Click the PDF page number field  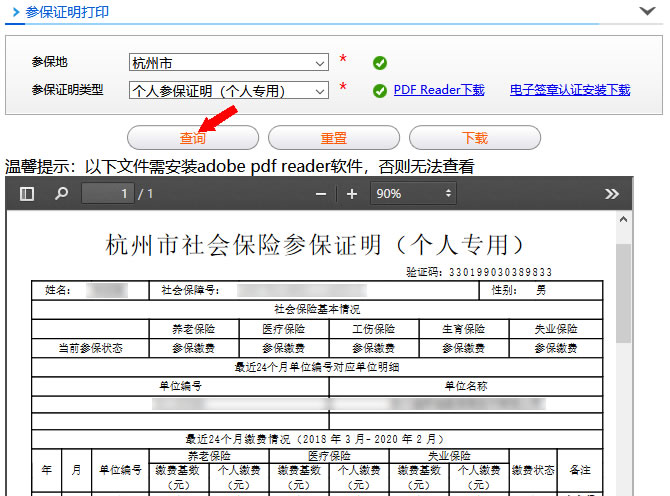(108, 194)
